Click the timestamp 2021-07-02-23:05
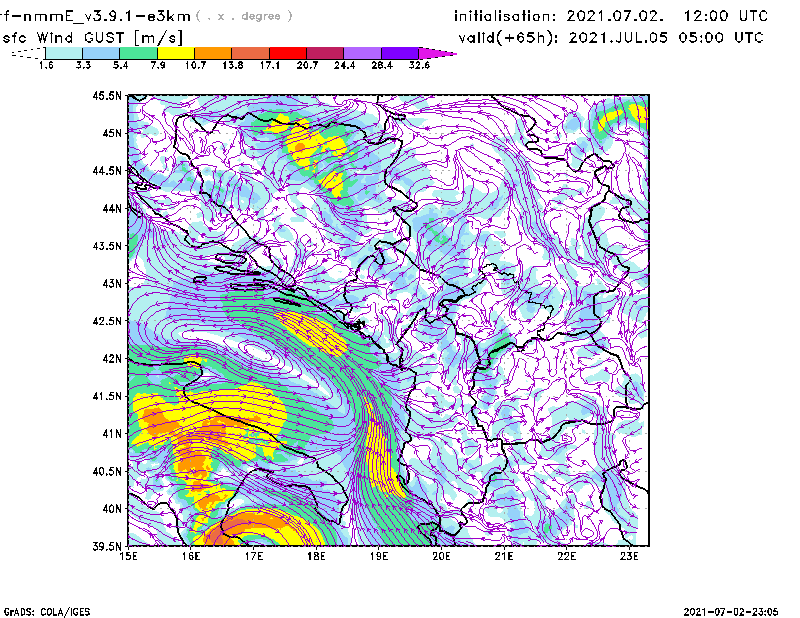The image size is (800, 618). [731, 612]
